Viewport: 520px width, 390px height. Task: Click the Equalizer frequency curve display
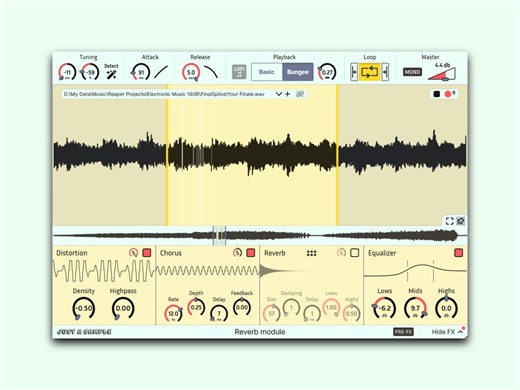point(415,271)
